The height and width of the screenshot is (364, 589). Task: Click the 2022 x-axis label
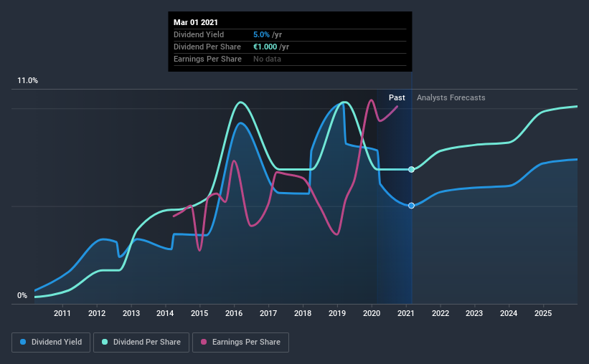pyautogui.click(x=440, y=313)
